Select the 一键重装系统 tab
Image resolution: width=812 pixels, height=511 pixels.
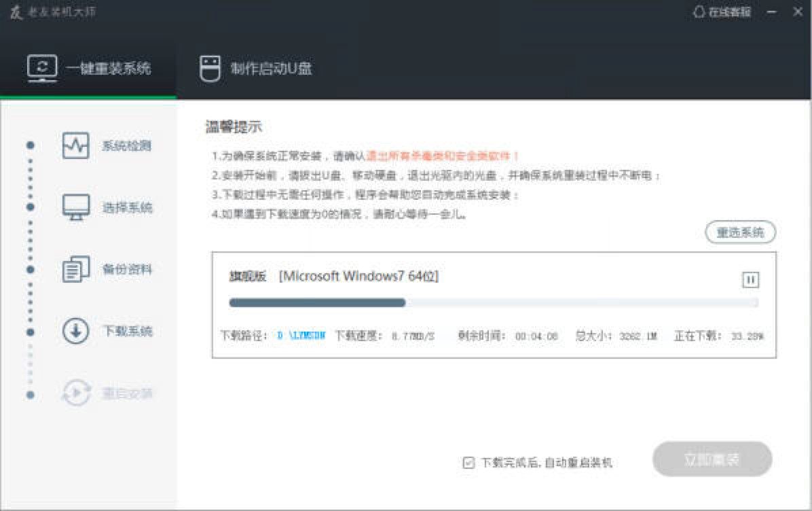point(88,69)
